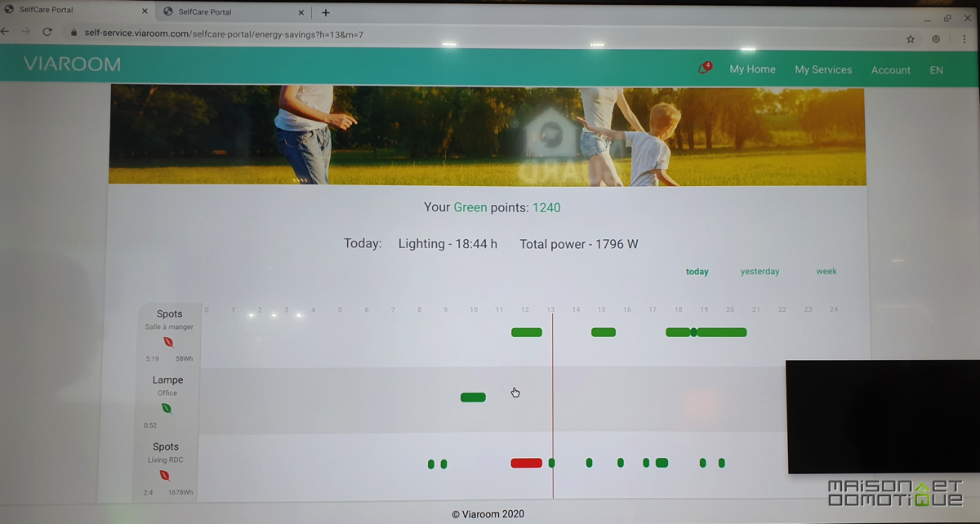Click the red leaf icon under Spots Salle à manger
Viewport: 980px width, 524px height.
[169, 342]
